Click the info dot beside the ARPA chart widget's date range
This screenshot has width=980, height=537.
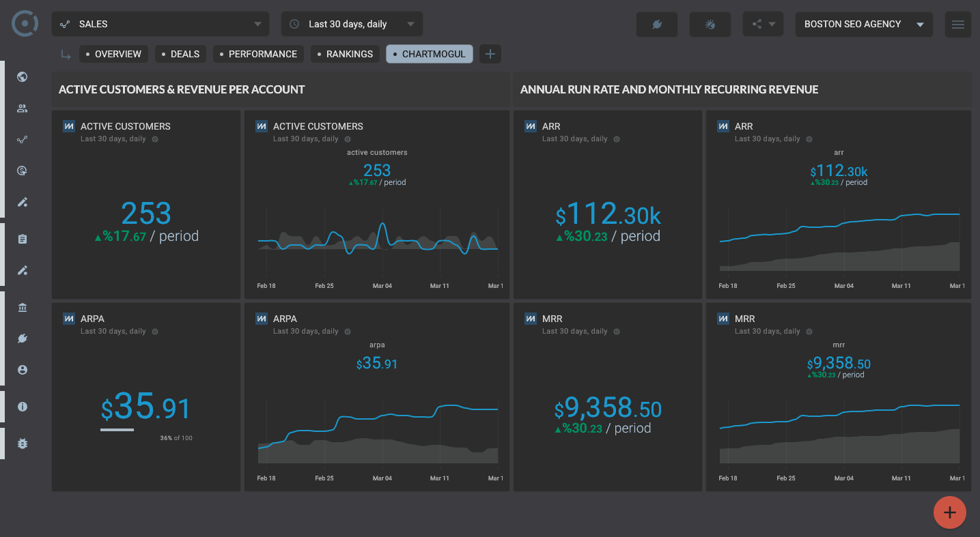(x=348, y=332)
